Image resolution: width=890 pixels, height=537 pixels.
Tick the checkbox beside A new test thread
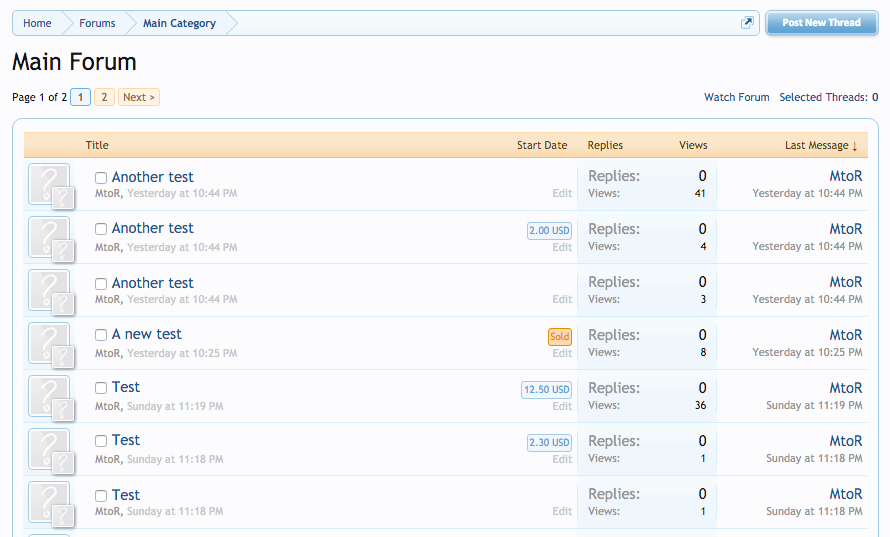[101, 335]
